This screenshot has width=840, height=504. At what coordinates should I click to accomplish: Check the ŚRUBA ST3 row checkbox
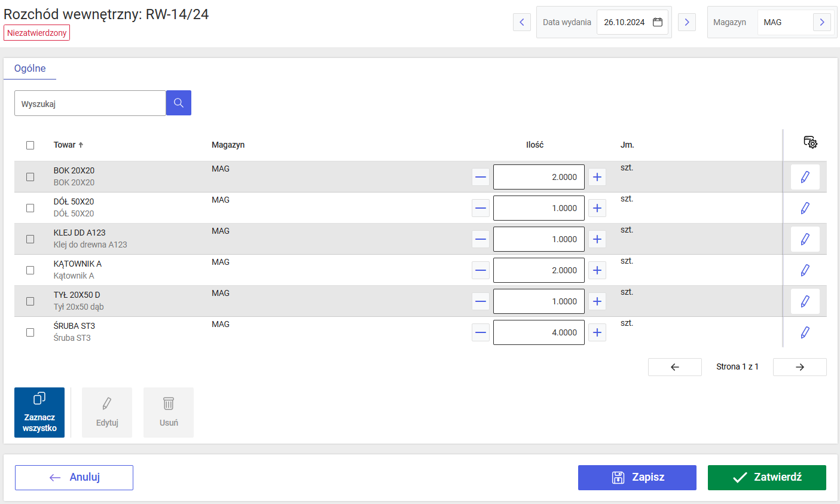pos(30,332)
